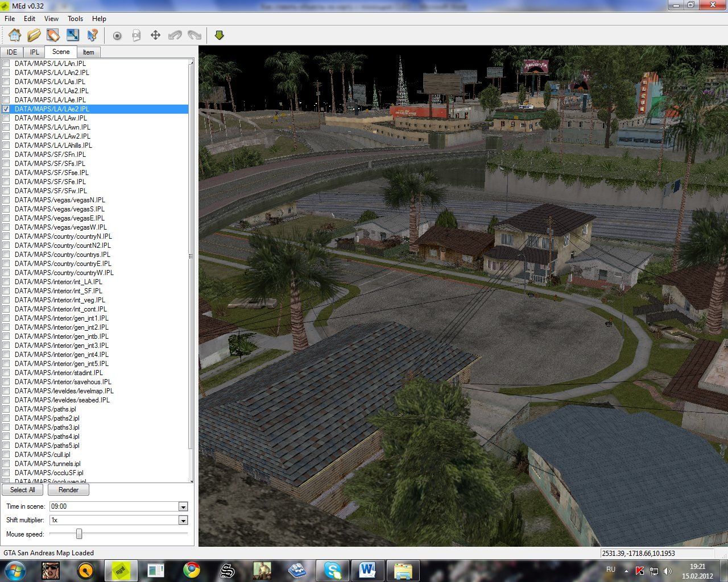The height and width of the screenshot is (582, 728).
Task: Check DATA/MAPS/paths.ipl checkbox
Action: point(6,409)
